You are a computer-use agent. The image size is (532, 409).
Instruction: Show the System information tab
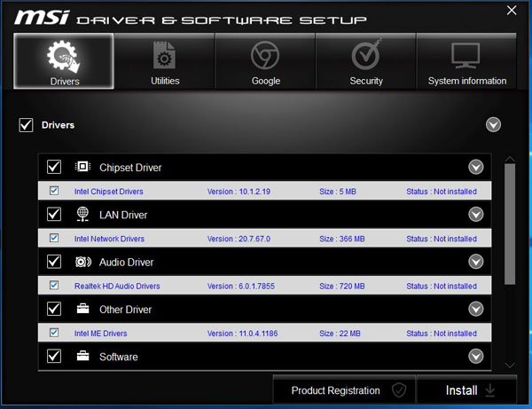pyautogui.click(x=466, y=61)
